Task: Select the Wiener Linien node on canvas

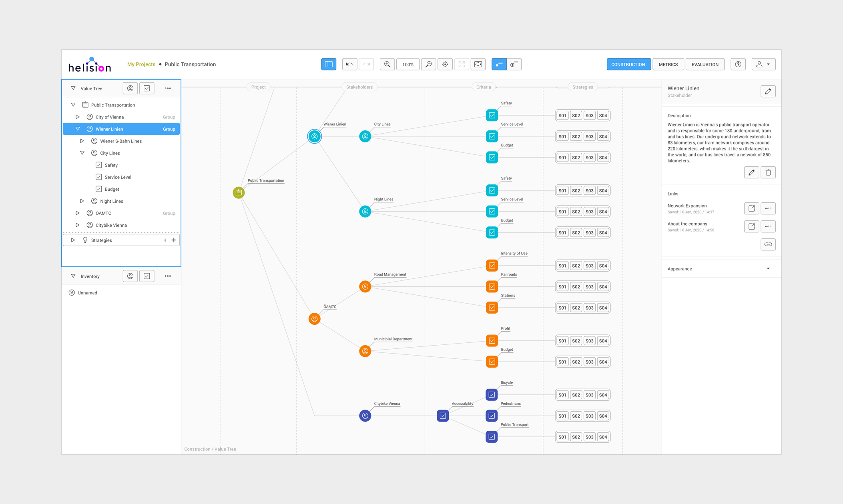Action: coord(315,136)
